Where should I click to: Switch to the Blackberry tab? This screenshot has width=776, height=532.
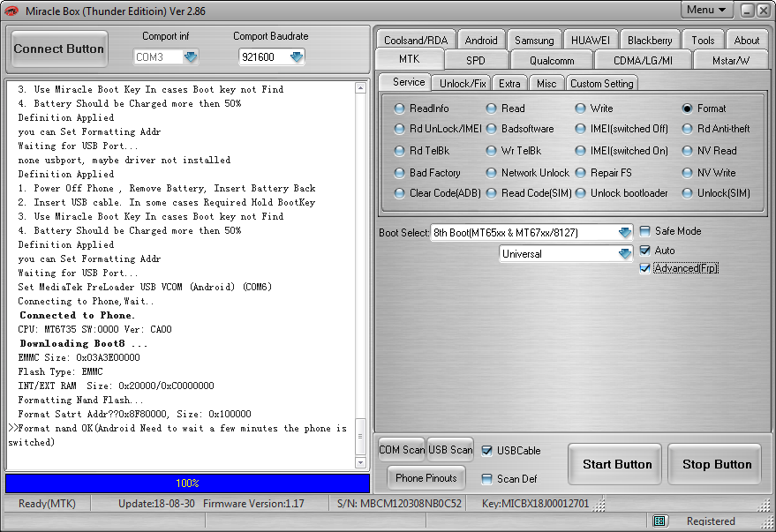[x=650, y=40]
